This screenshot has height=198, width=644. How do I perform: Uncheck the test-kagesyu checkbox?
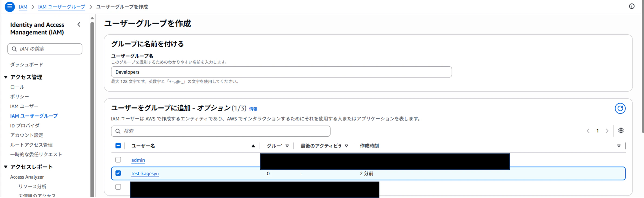118,173
